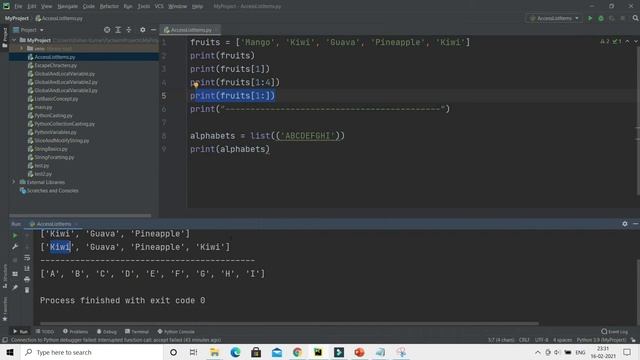
Task: Click the Run tab of the bottom tool window bar
Action: pos(20,331)
